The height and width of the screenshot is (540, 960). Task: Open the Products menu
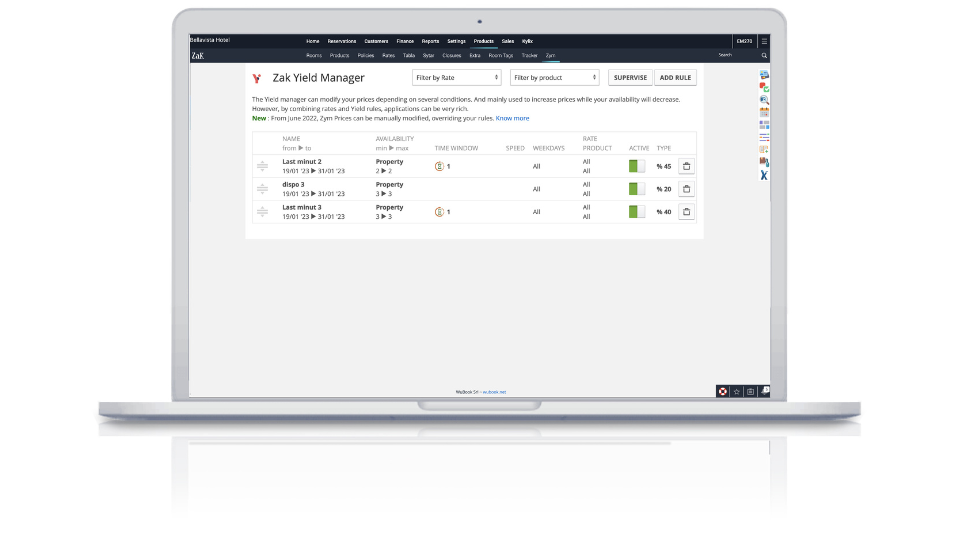[x=484, y=41]
